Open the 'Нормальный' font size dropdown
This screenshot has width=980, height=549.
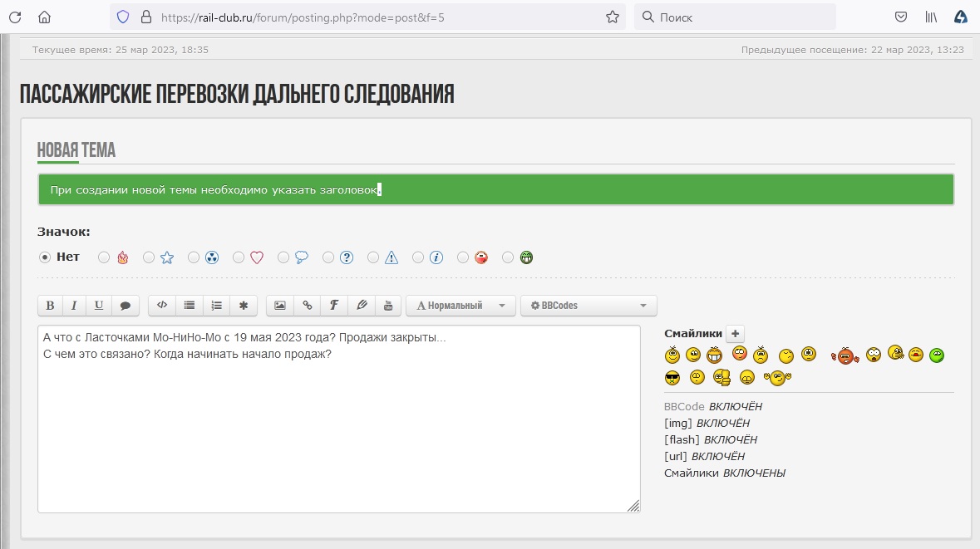pos(460,306)
